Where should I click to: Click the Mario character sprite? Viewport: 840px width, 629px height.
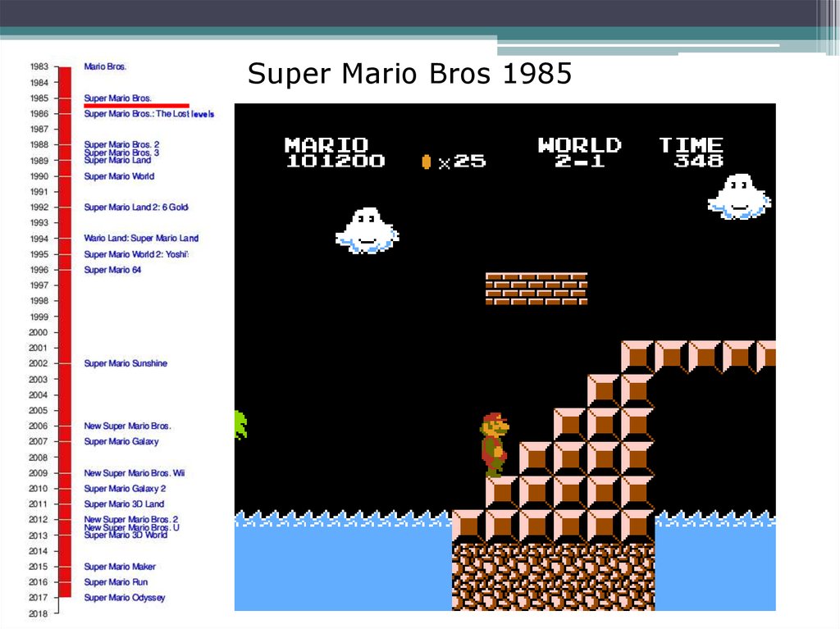pyautogui.click(x=494, y=444)
